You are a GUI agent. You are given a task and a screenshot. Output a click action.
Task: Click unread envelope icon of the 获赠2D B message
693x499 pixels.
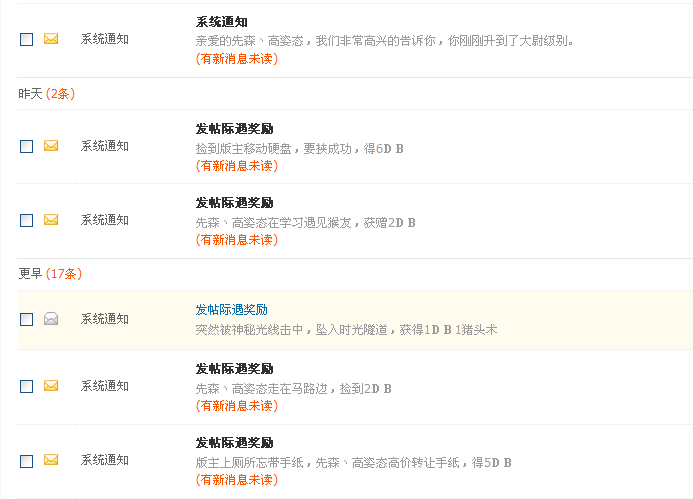tap(51, 220)
